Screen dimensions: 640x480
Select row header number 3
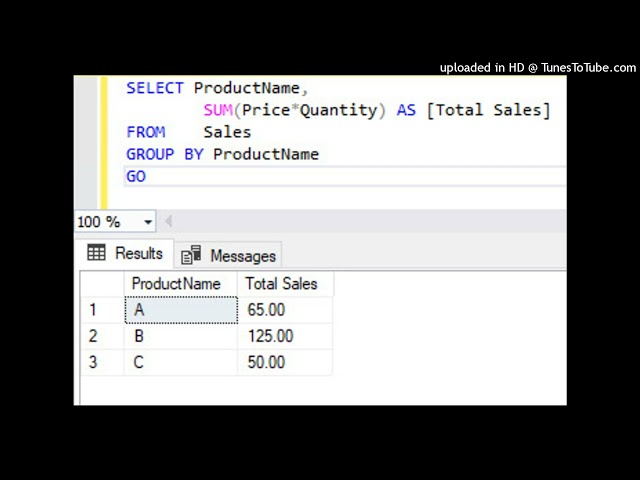[x=102, y=362]
